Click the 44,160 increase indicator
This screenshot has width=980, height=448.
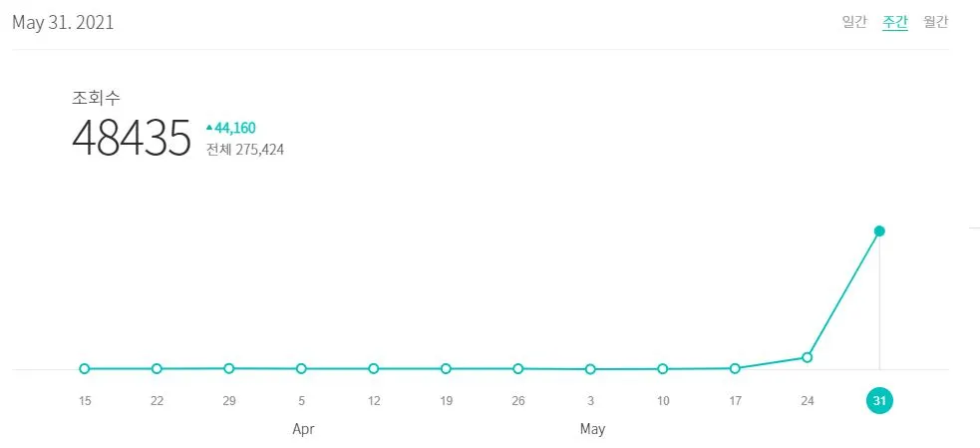click(x=230, y=129)
